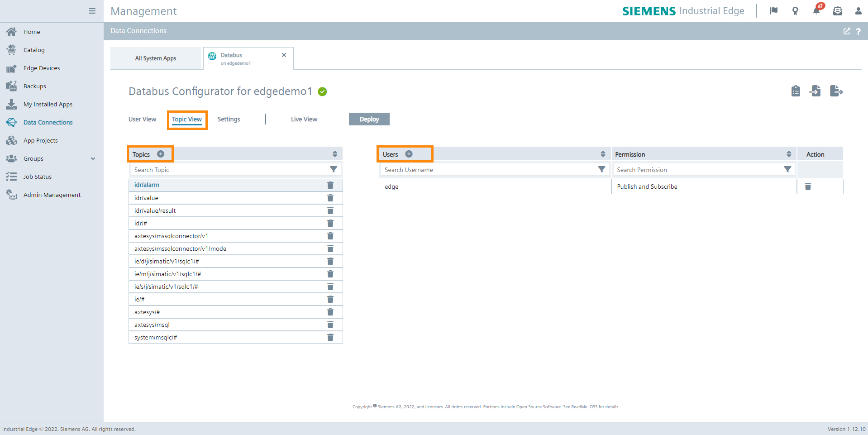Open the topic filter funnel
The height and width of the screenshot is (435, 868).
coord(334,169)
